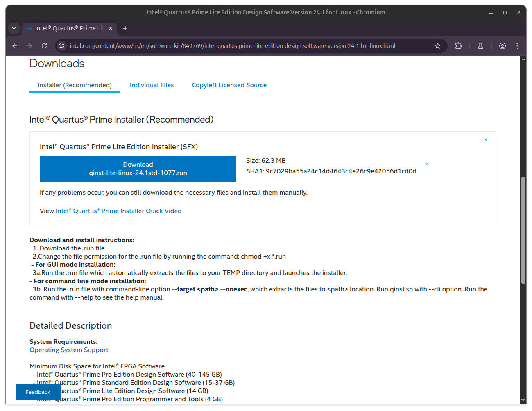The height and width of the screenshot is (411, 532).
Task: Select the Installer (Recommended) tab
Action: pyautogui.click(x=75, y=85)
